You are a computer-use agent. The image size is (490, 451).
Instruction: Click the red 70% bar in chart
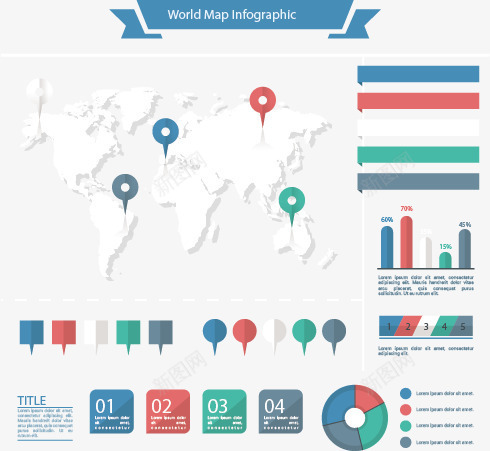[406, 242]
